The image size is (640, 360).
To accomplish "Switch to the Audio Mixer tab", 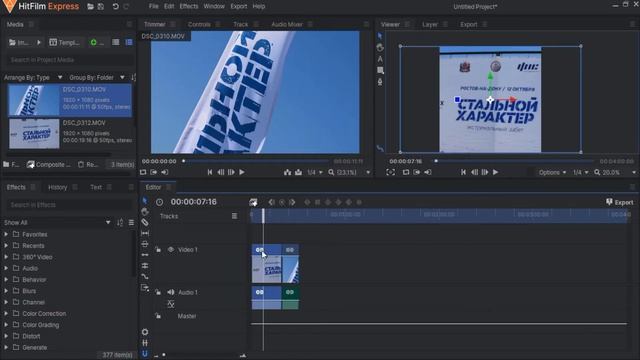I will 287,24.
